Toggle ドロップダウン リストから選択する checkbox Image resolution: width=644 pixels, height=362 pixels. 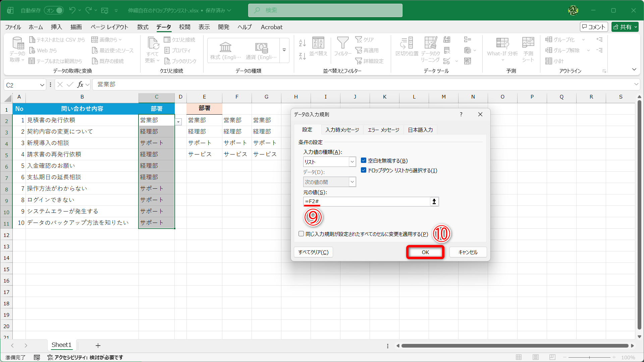click(363, 170)
